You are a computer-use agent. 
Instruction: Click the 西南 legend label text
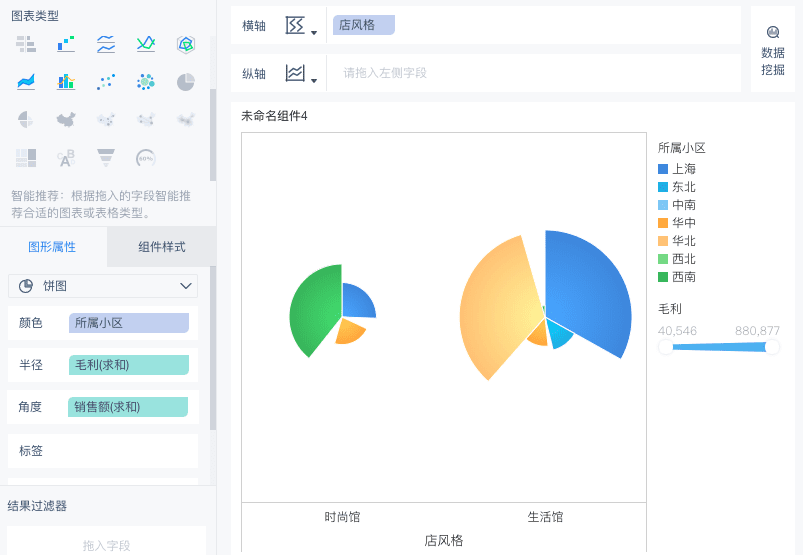(684, 277)
